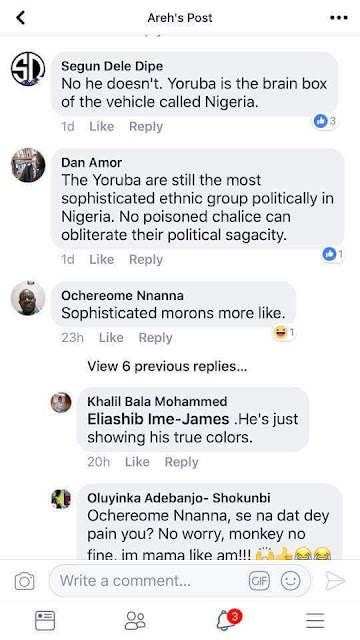
Task: Open the GIF picker
Action: pyautogui.click(x=260, y=581)
